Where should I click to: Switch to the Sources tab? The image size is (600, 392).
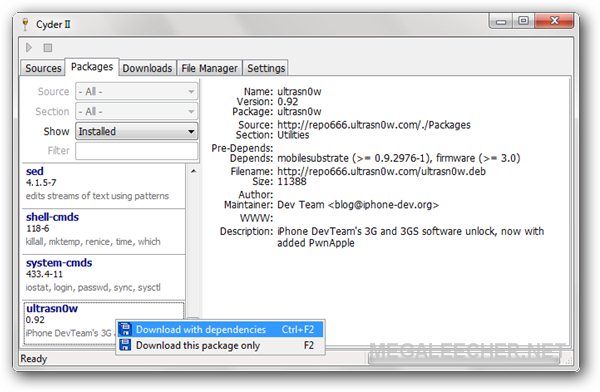coord(43,68)
